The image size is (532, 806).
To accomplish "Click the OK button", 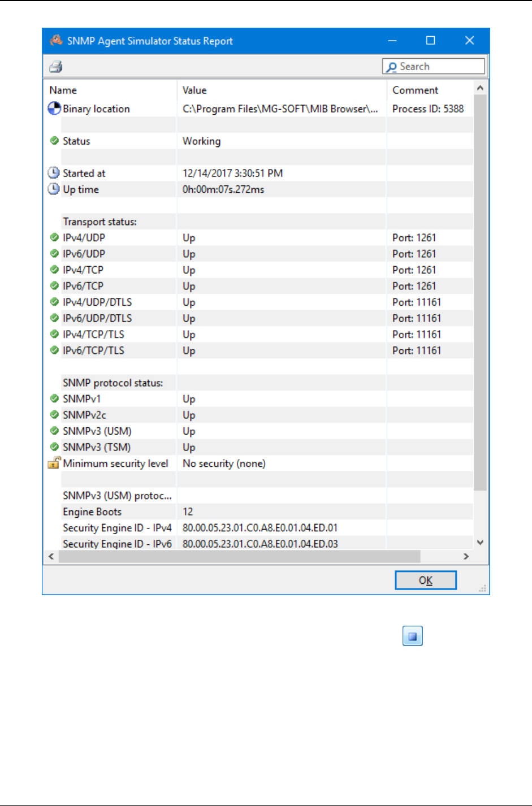I will click(425, 580).
